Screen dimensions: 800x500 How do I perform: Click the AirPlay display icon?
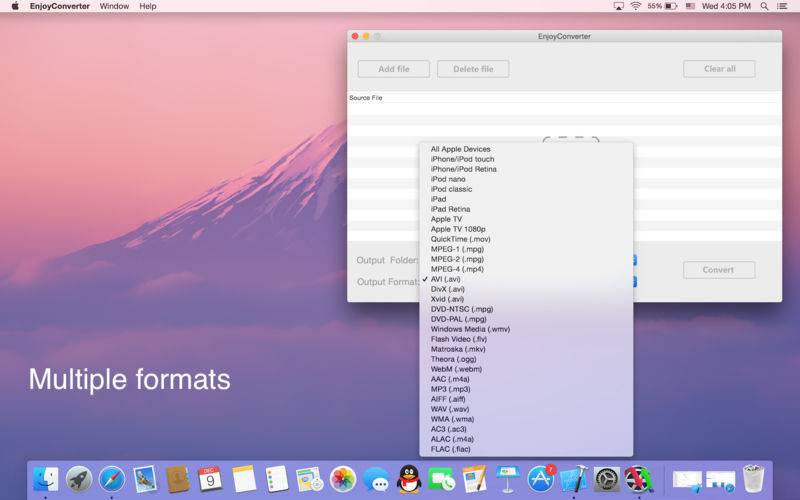(x=618, y=6)
